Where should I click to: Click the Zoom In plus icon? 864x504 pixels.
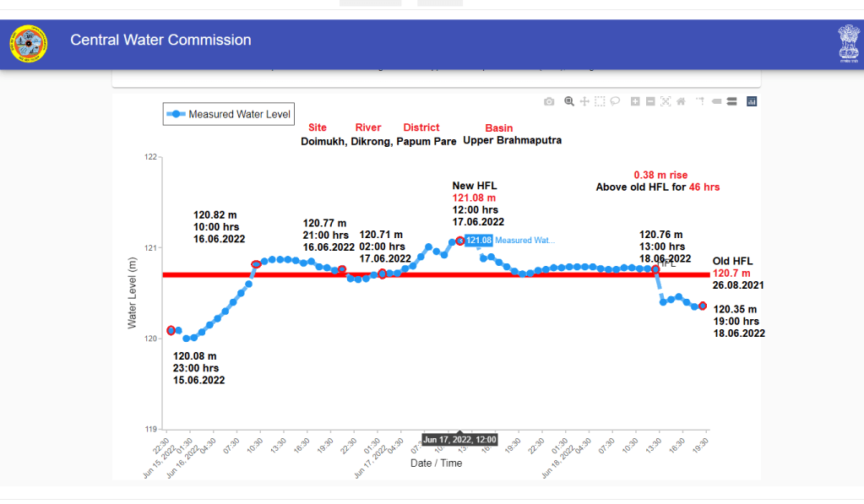coord(635,101)
